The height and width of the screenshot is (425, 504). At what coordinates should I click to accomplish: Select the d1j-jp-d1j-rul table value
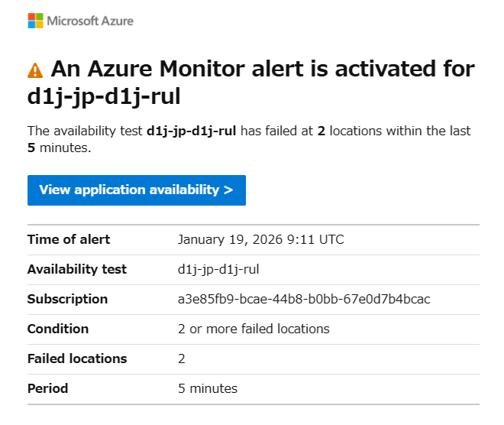click(218, 269)
